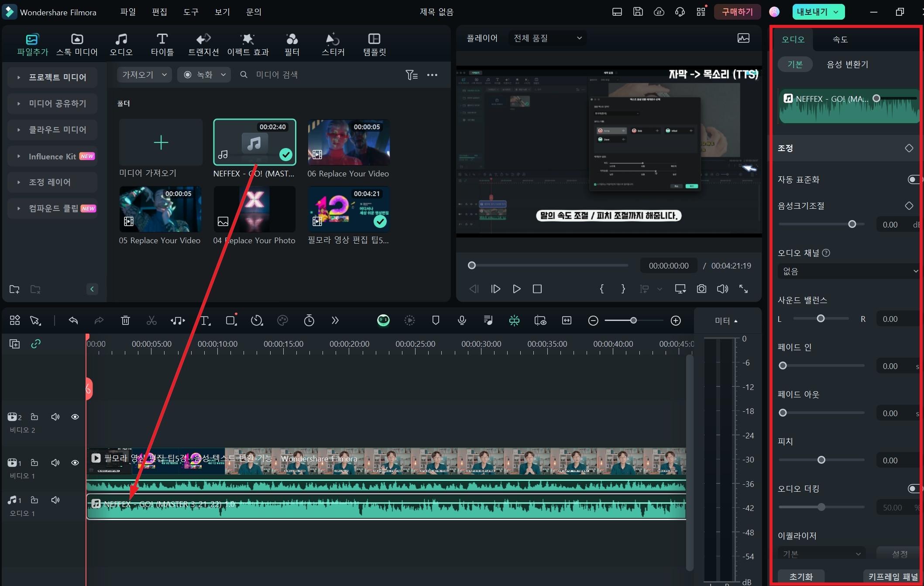Click the color grading icon in toolbar

point(284,321)
